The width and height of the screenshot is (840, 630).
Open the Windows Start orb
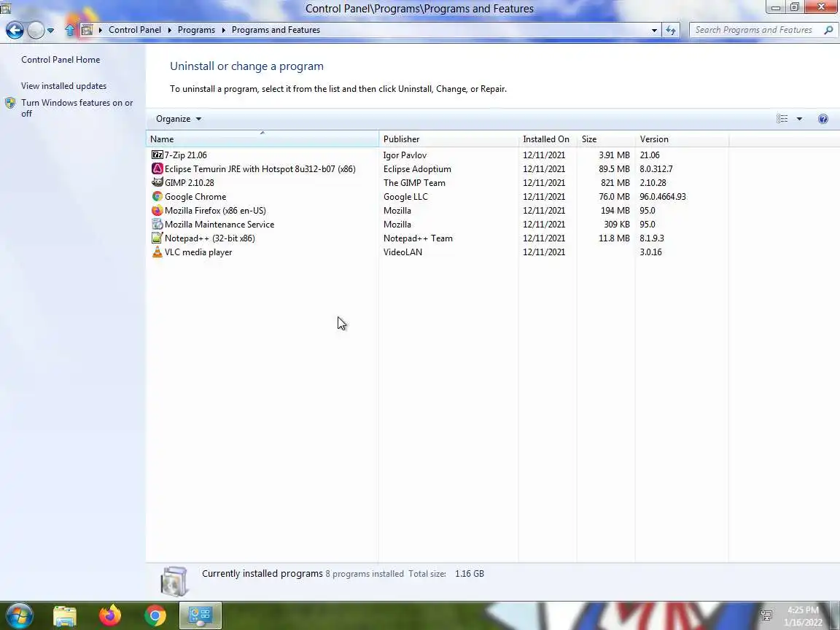[19, 615]
